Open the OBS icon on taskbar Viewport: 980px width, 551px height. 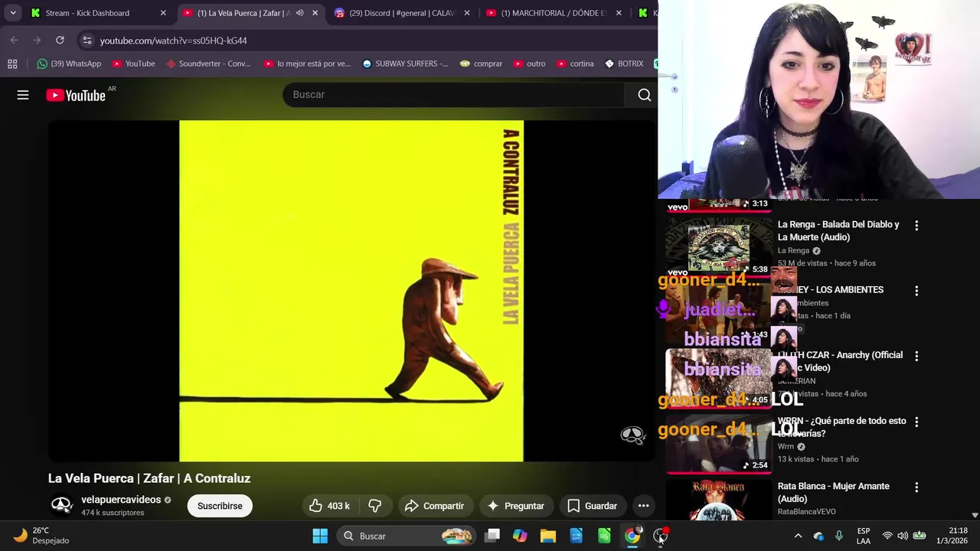point(661,536)
